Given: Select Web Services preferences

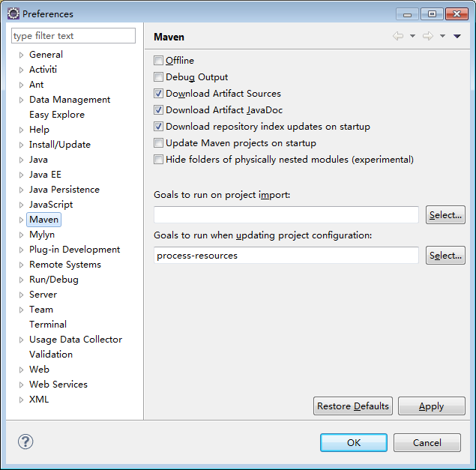Looking at the screenshot, I should tap(58, 385).
